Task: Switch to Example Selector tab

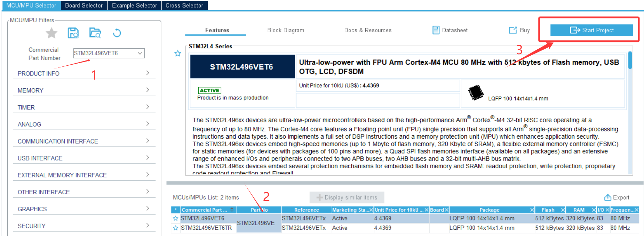Action: click(135, 6)
